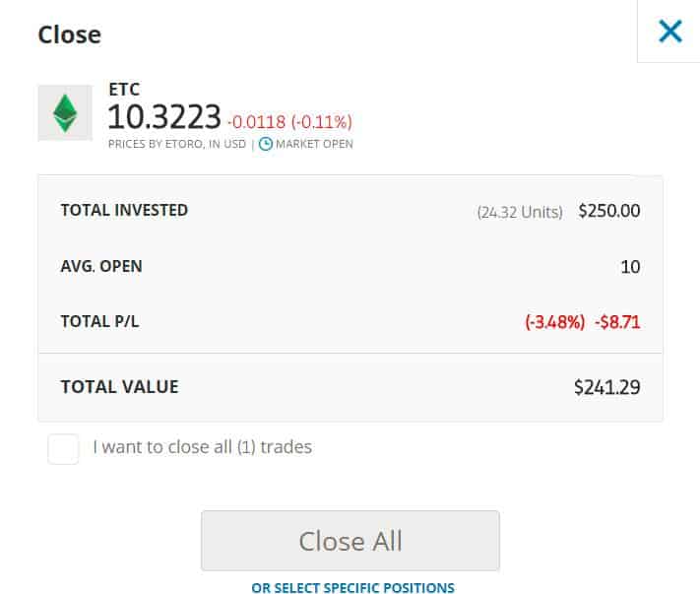Click the current price 10.3223

[x=163, y=118]
